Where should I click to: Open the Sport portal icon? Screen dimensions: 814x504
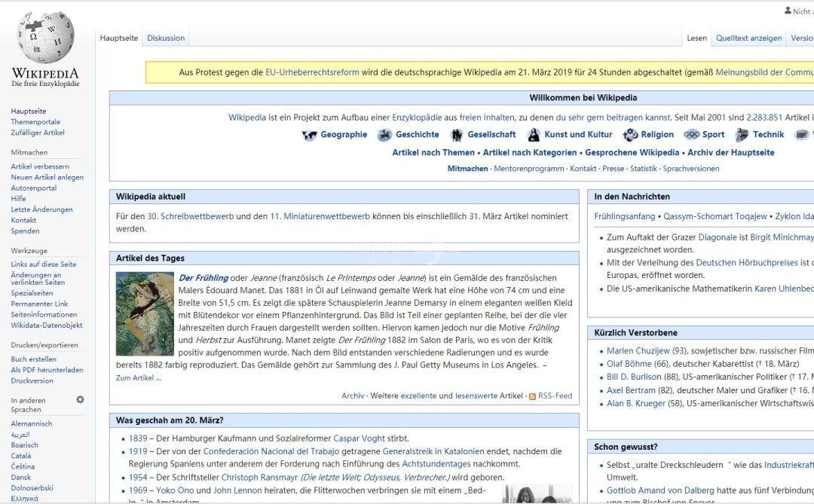click(x=691, y=135)
